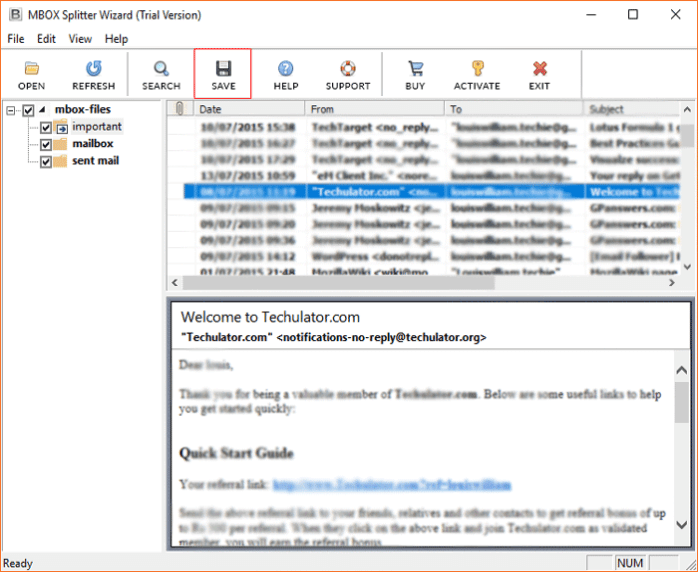Sort emails by To column
This screenshot has height=572, width=698.
pos(514,109)
